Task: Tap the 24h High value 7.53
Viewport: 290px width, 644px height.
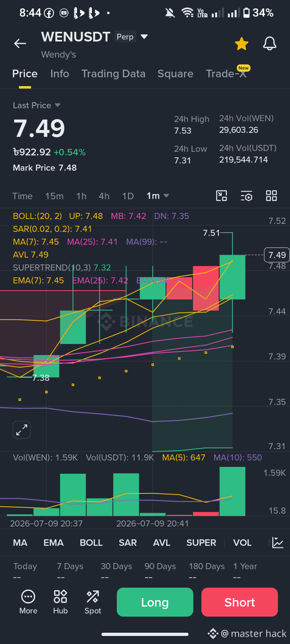Action: (x=183, y=131)
